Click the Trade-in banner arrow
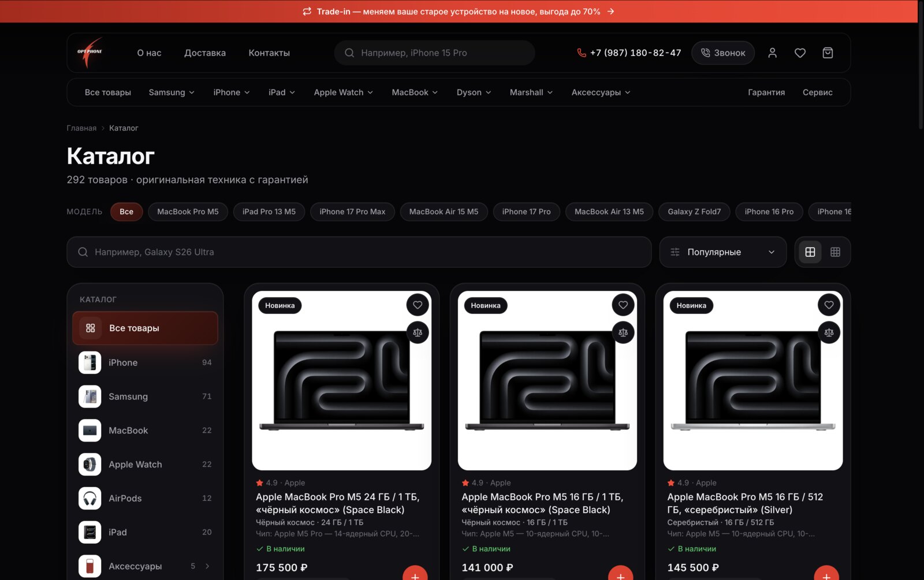 (x=611, y=12)
